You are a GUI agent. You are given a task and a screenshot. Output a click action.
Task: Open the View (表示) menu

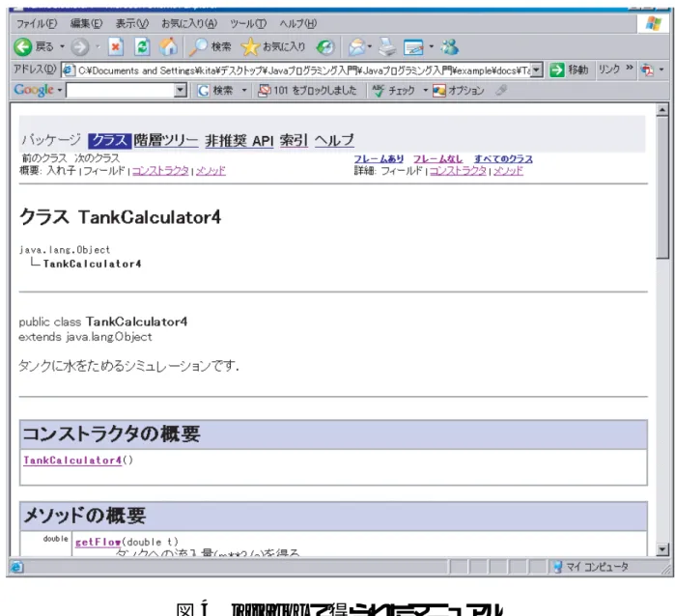131,24
